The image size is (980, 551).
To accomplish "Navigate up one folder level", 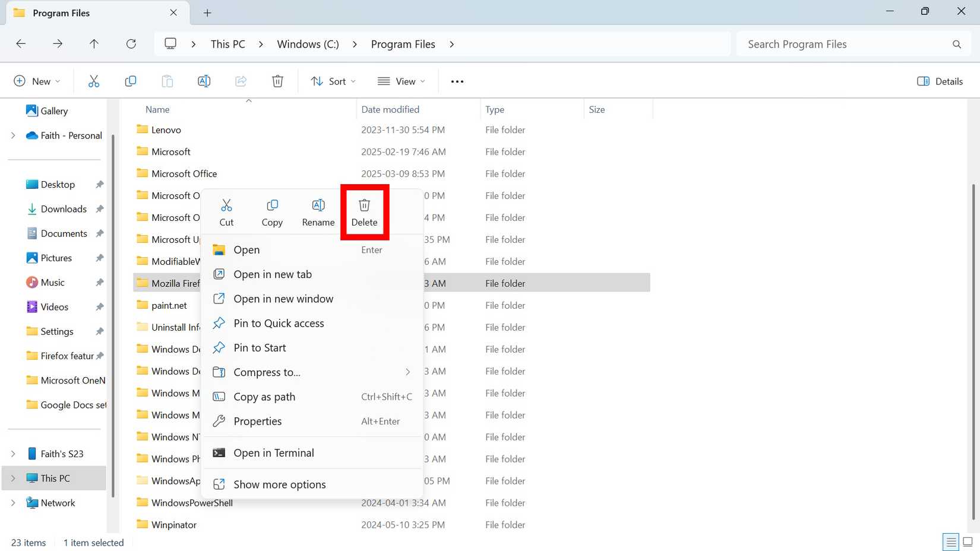I will (94, 43).
